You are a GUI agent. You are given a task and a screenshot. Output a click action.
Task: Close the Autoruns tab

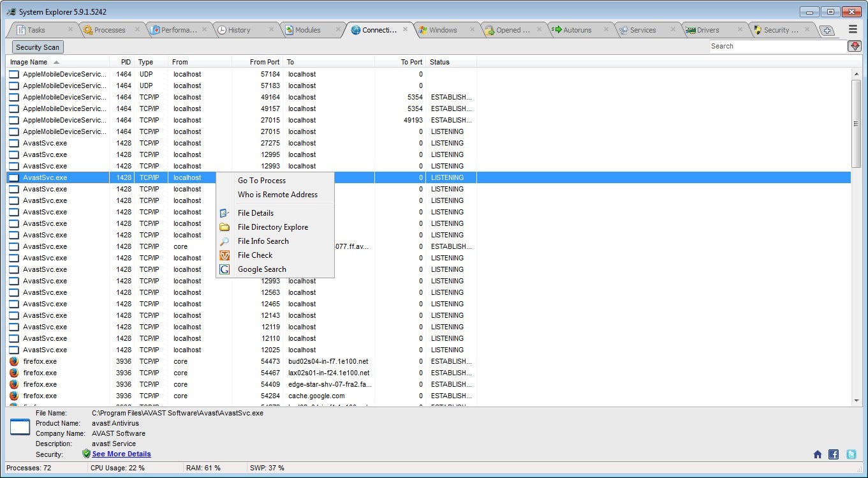coord(607,29)
